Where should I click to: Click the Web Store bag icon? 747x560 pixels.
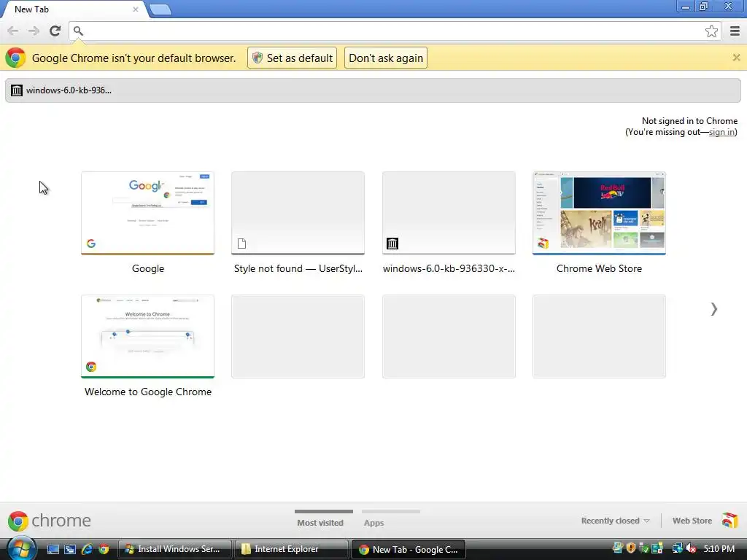click(x=729, y=520)
